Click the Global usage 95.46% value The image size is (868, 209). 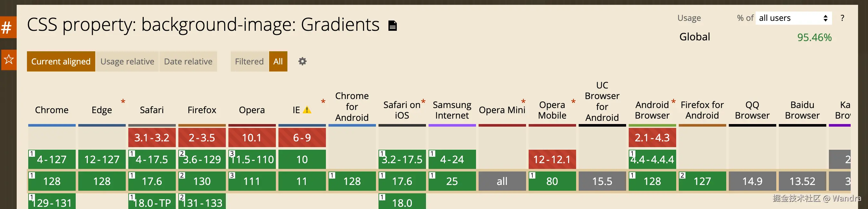(x=814, y=38)
